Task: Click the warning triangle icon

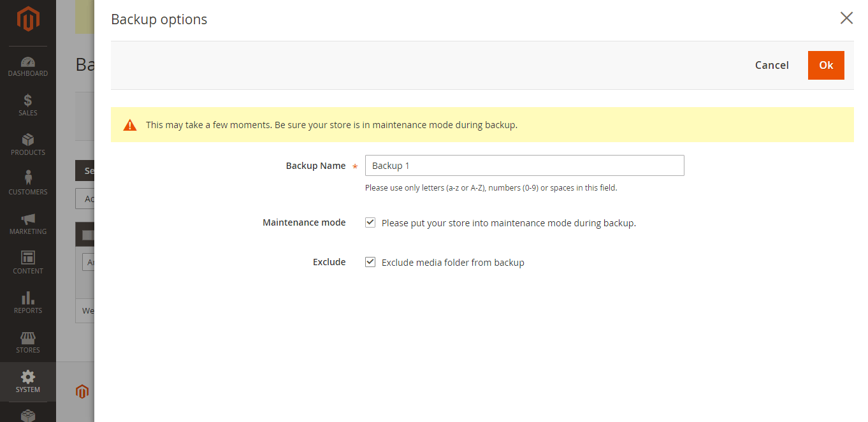Action: point(130,125)
